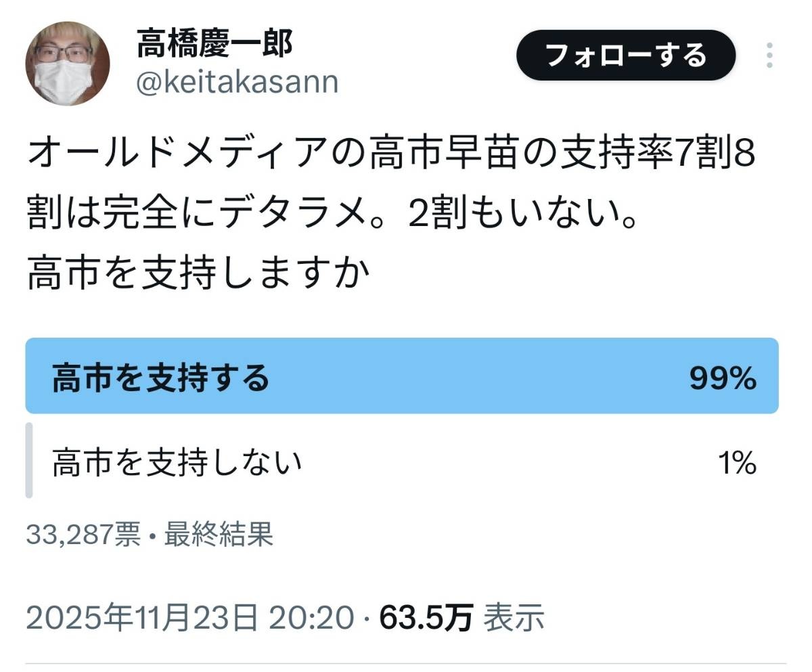The height and width of the screenshot is (672, 812).
Task: Click the 33,287票 vote count
Action: [x=83, y=535]
